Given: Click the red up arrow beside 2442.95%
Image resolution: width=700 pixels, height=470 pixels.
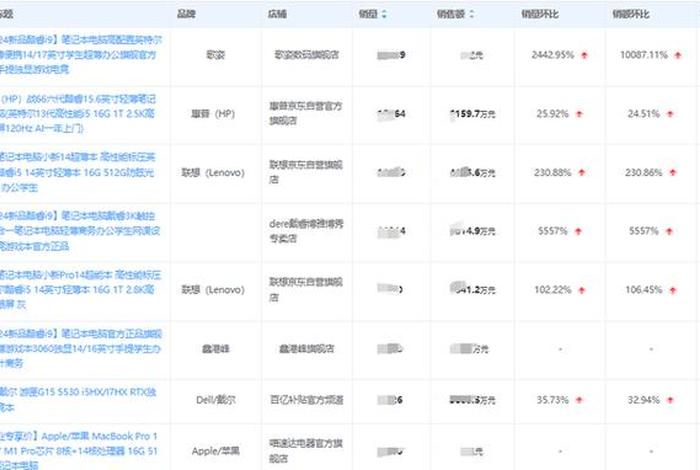Looking at the screenshot, I should click(x=584, y=55).
